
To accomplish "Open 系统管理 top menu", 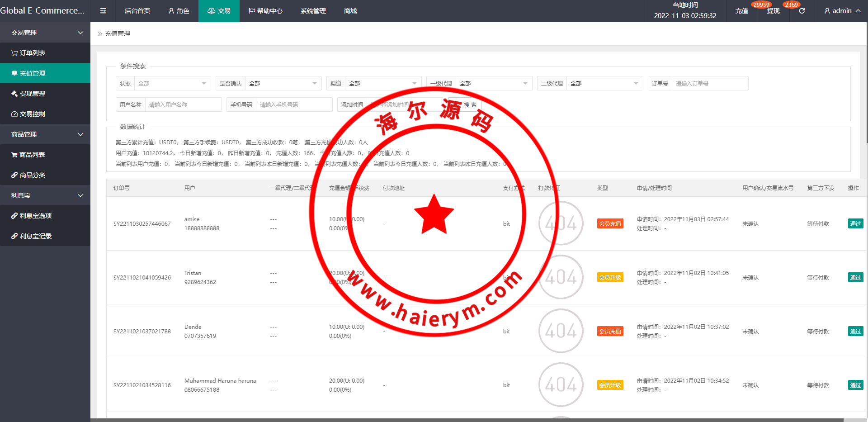I will click(x=313, y=11).
